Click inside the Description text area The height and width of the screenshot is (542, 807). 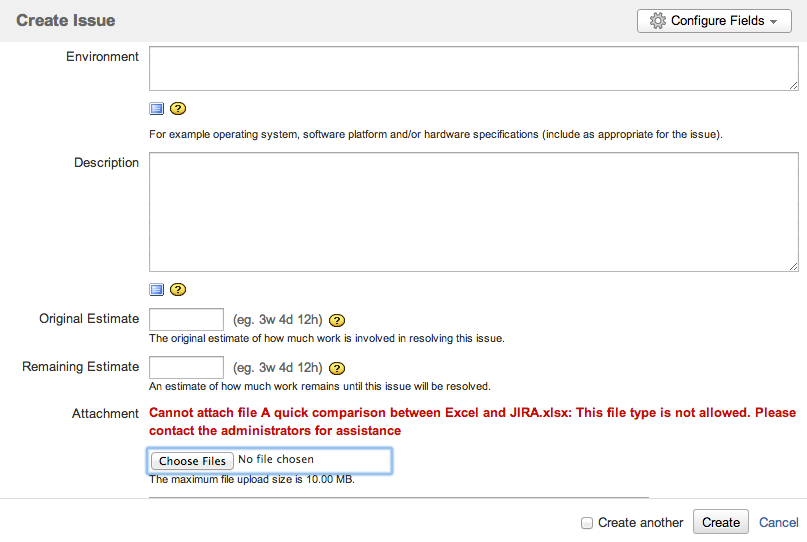(473, 211)
